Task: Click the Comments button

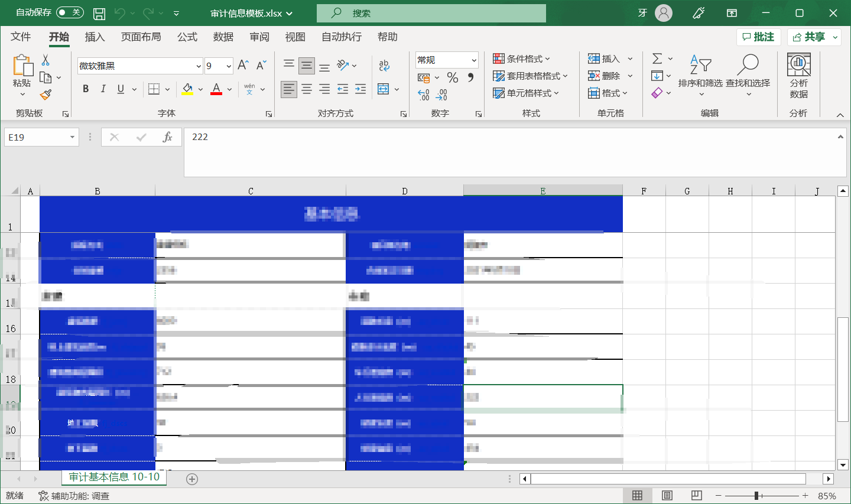Action: pyautogui.click(x=759, y=37)
